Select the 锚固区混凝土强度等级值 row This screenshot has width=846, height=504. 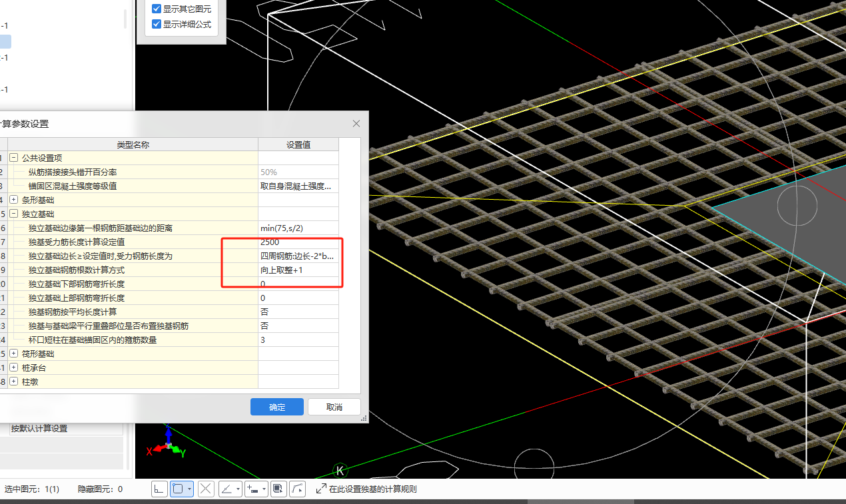(x=169, y=186)
